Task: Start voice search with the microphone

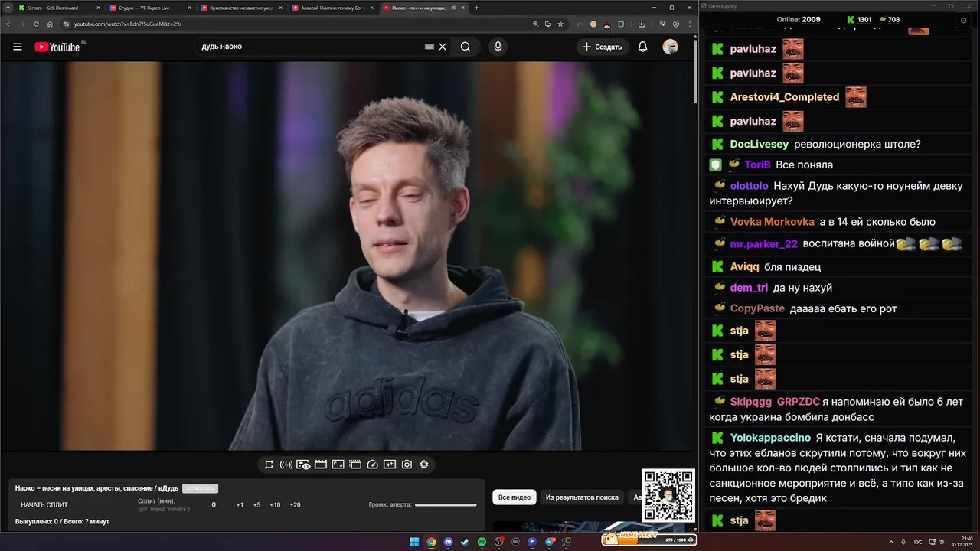Action: [x=498, y=47]
